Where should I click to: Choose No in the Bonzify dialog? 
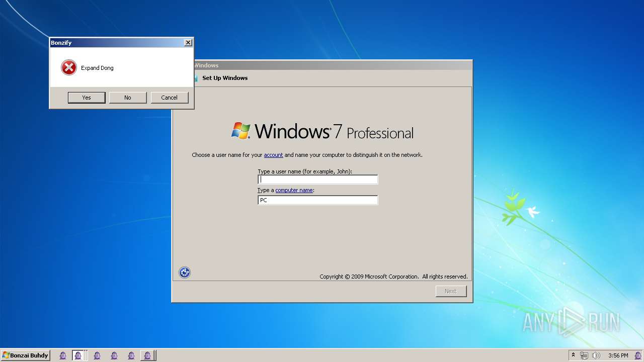[128, 98]
